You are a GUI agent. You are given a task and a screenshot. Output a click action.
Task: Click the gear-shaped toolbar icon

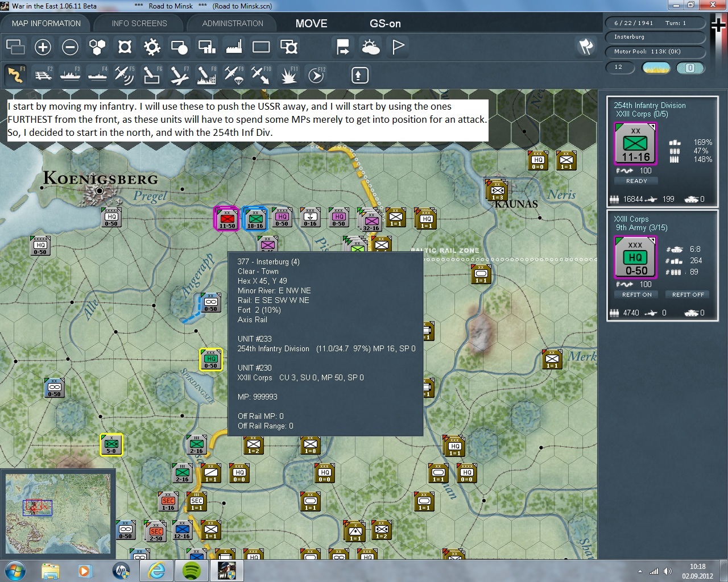(x=152, y=47)
